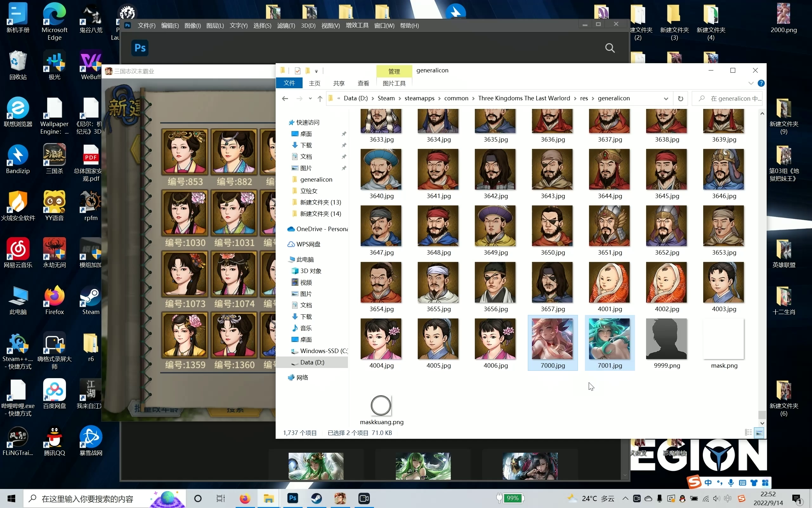812x508 pixels.
Task: Open the recent locations dropdown arrow
Action: (310, 98)
